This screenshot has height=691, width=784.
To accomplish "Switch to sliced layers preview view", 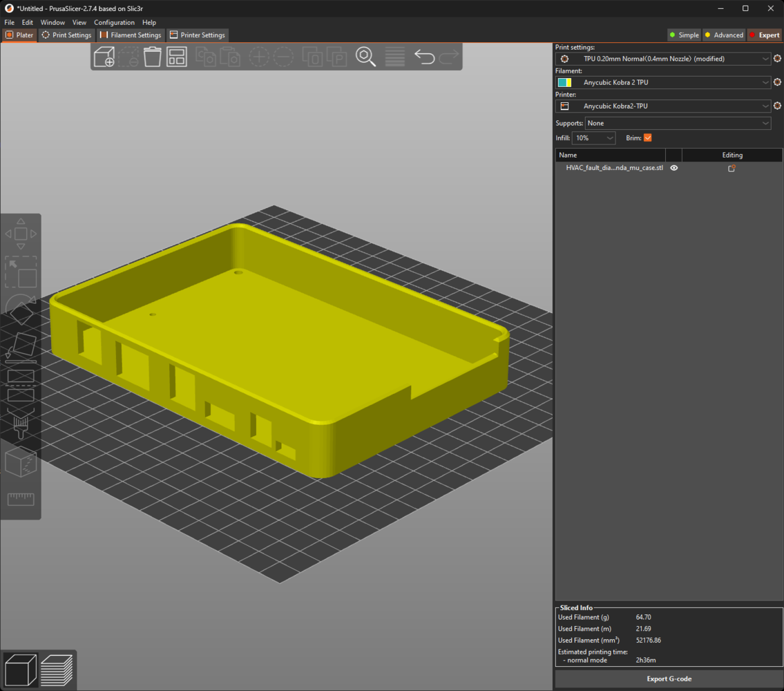I will tap(56, 670).
